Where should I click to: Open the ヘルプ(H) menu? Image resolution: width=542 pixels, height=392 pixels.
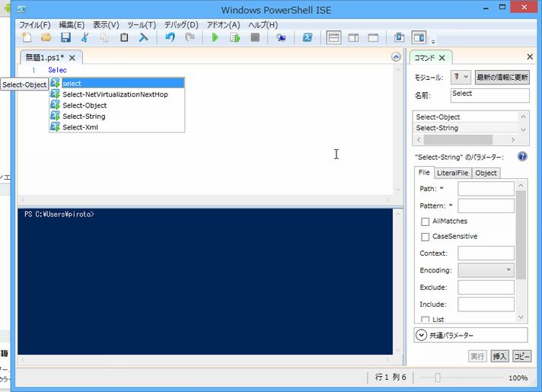(263, 25)
